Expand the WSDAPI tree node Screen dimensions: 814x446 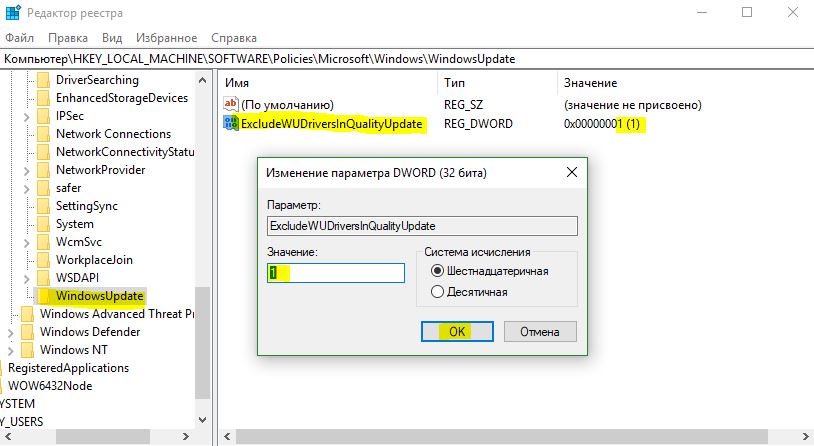point(26,279)
